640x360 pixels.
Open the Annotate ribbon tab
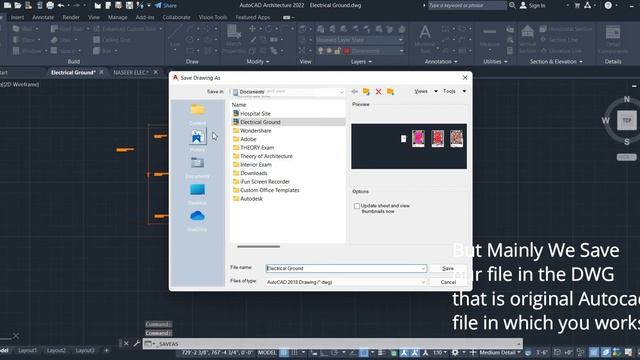coord(43,18)
